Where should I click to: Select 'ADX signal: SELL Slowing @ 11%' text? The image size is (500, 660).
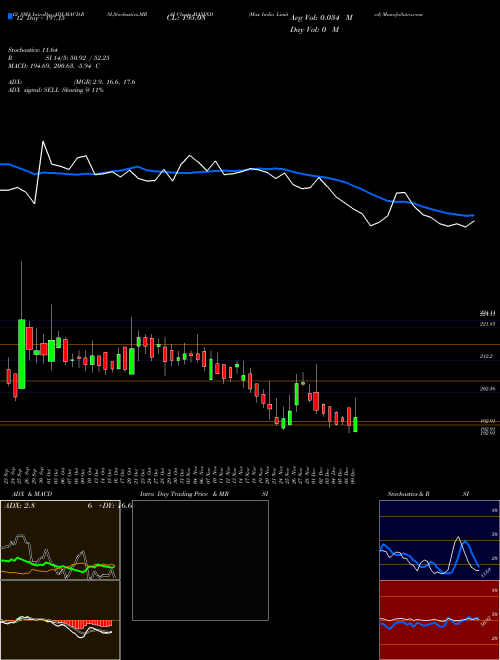coord(56,90)
